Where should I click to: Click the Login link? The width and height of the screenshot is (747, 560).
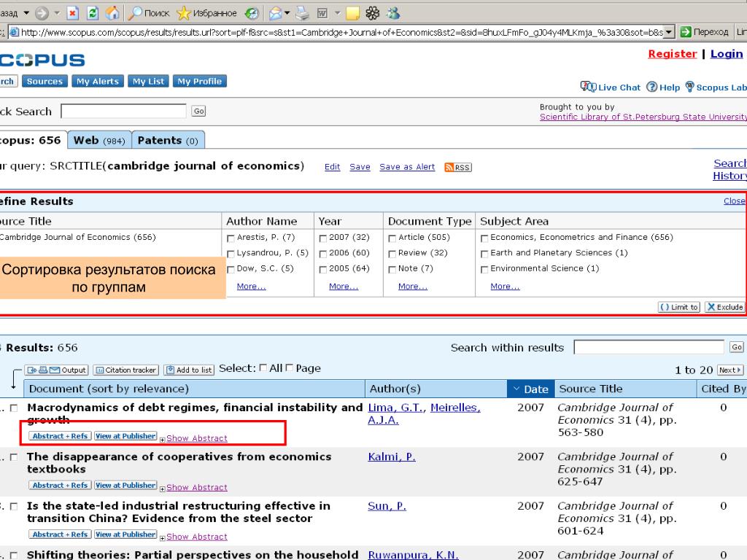(x=727, y=54)
